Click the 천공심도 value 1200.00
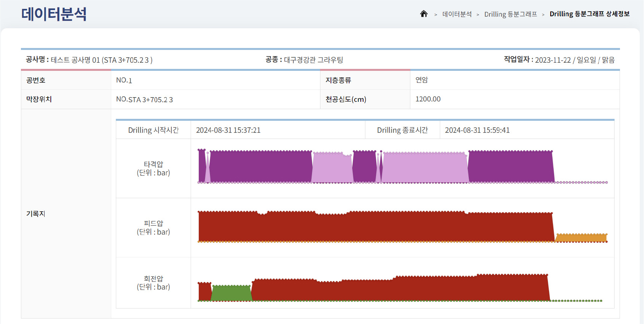 [428, 99]
